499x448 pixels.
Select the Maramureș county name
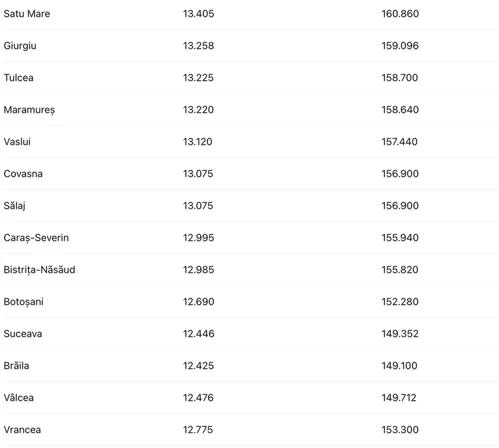pyautogui.click(x=29, y=110)
